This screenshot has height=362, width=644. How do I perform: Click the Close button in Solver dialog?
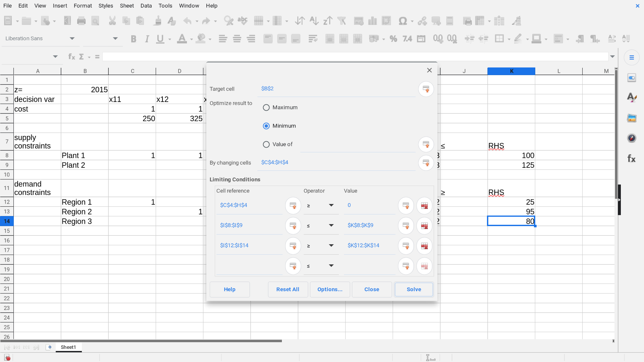(372, 290)
